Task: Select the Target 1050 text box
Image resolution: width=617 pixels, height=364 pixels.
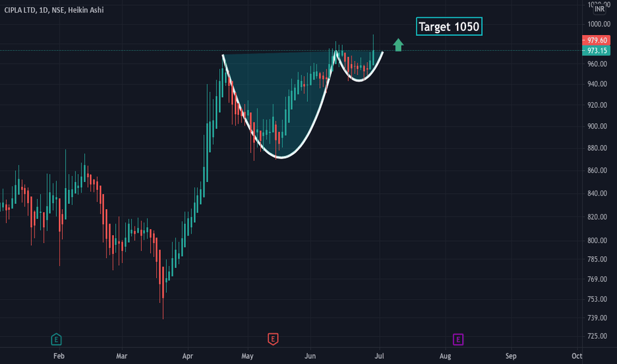Action: (x=449, y=26)
